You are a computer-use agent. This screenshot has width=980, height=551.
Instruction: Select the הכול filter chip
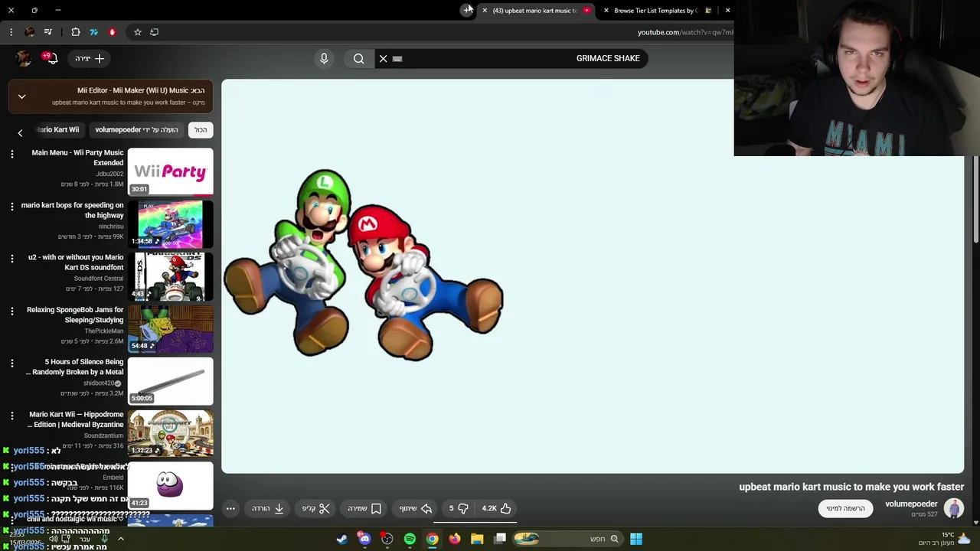(x=201, y=130)
